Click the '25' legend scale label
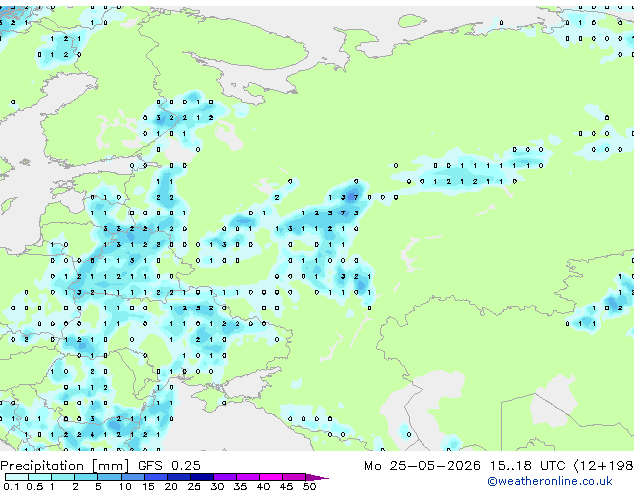 click(x=194, y=486)
